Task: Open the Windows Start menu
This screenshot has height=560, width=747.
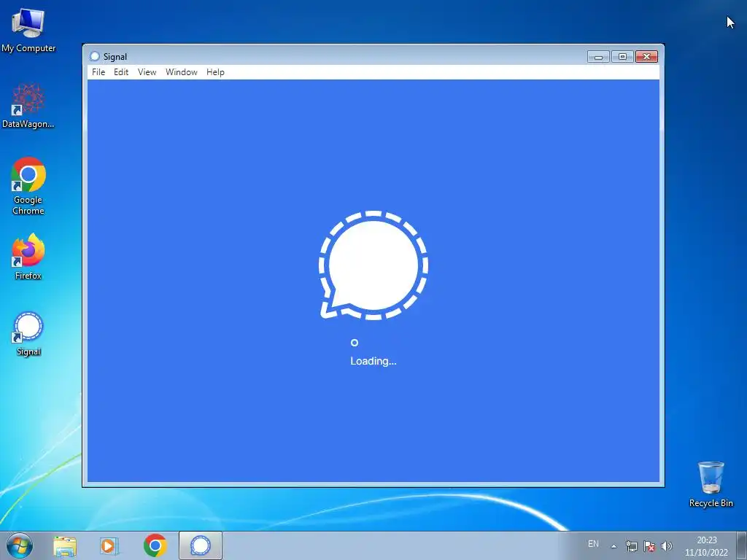Action: [20, 545]
